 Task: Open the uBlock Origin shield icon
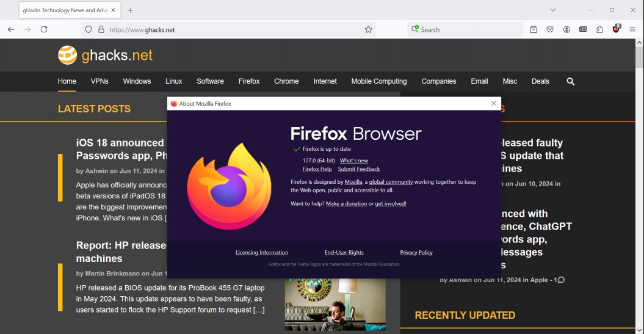click(x=616, y=29)
